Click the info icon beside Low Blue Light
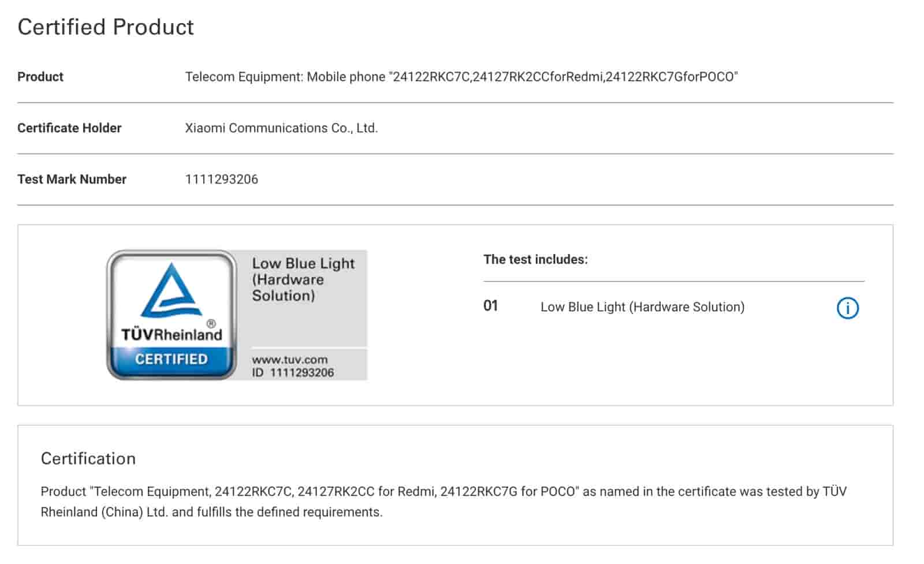The image size is (924, 564). [847, 308]
